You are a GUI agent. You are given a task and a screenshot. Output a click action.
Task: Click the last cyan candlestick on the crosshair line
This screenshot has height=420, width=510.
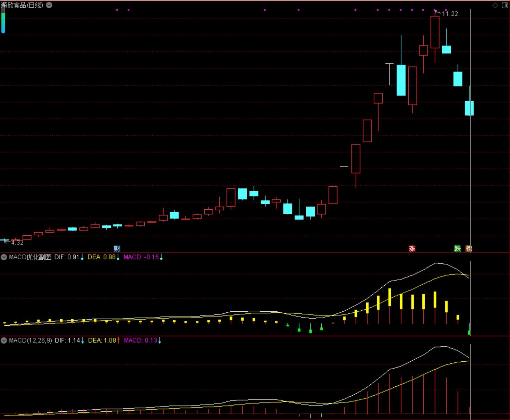click(x=469, y=108)
